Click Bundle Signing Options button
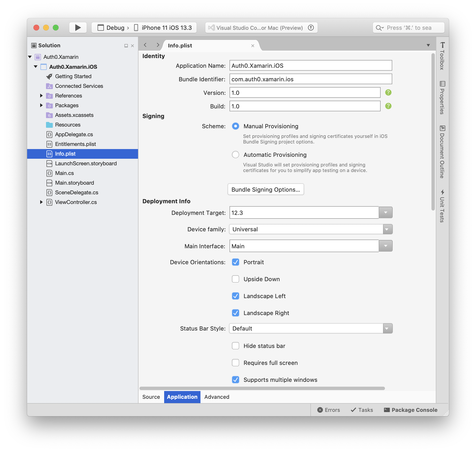The height and width of the screenshot is (452, 476). pos(266,189)
